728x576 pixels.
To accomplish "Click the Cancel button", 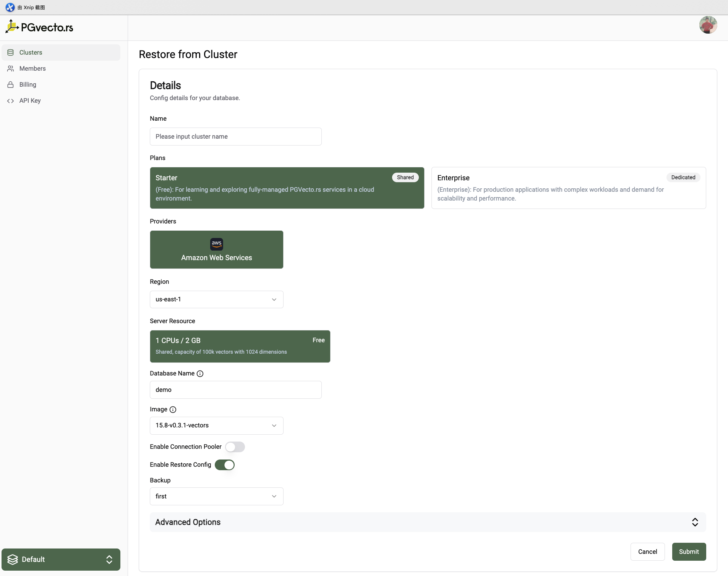I will click(647, 552).
